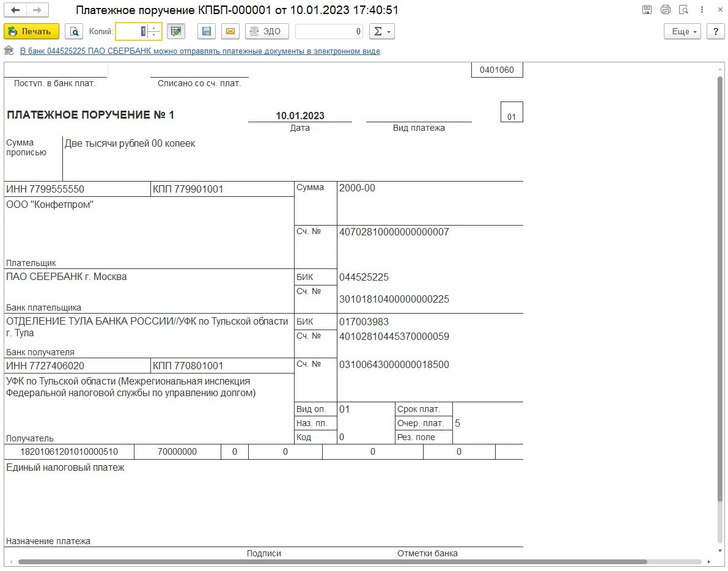Click the Печать print button
Viewport: 728px width, 571px height.
pyautogui.click(x=32, y=32)
